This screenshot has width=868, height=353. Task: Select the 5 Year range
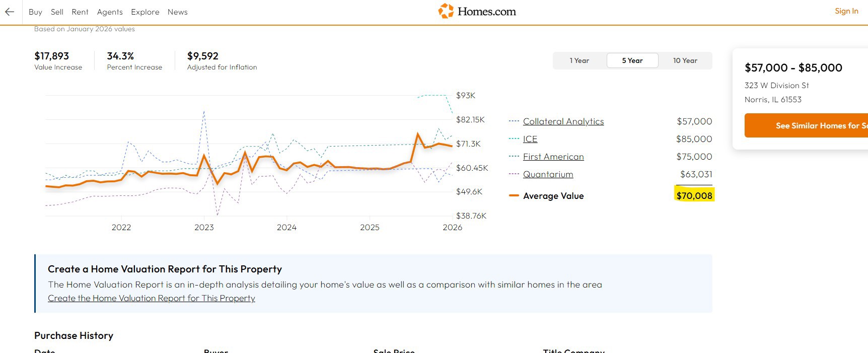click(632, 60)
